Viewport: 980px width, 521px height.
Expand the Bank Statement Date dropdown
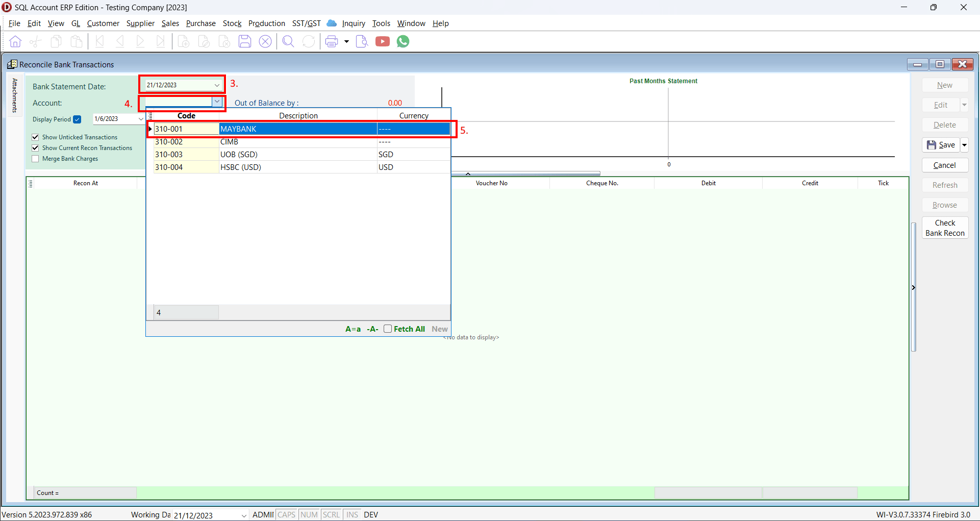pos(217,85)
